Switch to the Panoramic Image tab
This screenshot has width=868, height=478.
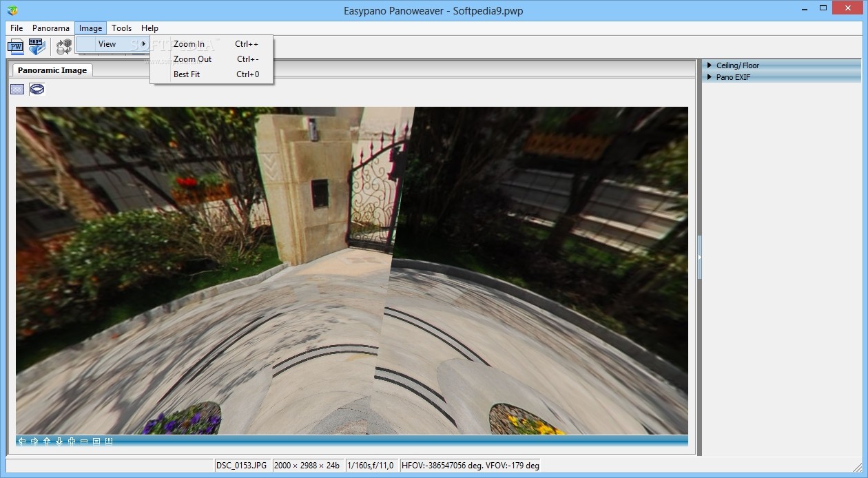click(52, 70)
